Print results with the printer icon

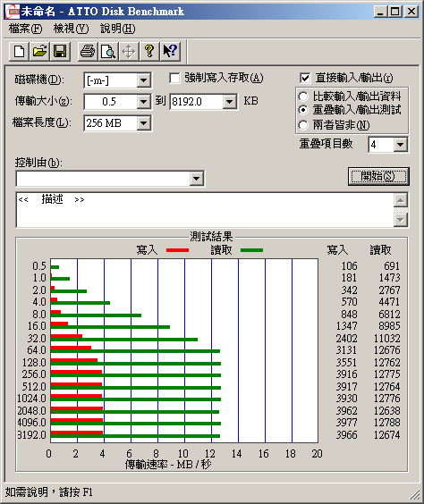pos(88,51)
